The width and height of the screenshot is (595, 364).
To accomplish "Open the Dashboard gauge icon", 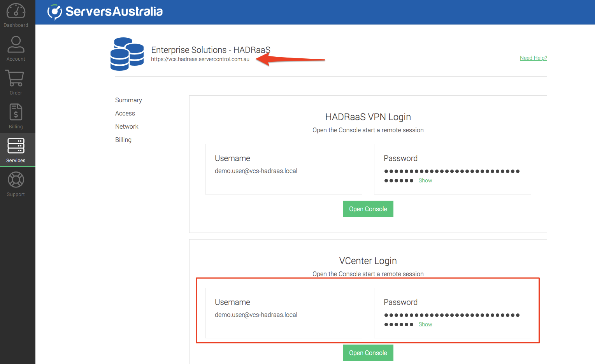I will 16,11.
